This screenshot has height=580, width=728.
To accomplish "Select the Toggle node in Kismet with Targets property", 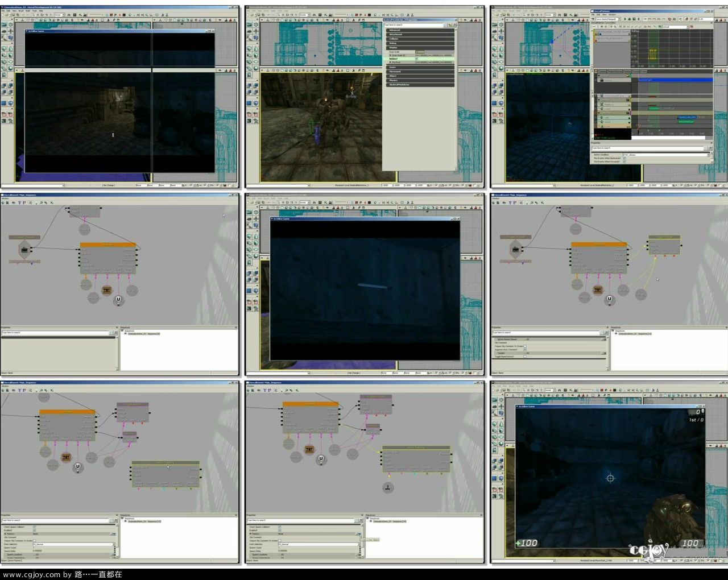I will tap(664, 245).
